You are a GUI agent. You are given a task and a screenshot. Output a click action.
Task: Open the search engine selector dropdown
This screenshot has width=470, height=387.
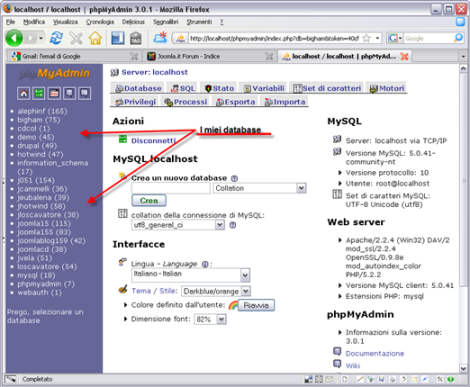tap(395, 38)
